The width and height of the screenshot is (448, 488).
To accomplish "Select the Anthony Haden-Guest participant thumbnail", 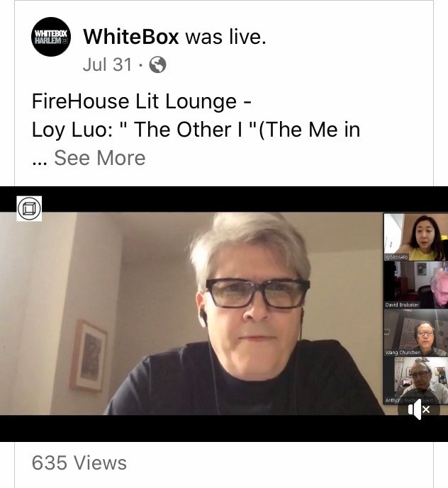I will (x=415, y=380).
